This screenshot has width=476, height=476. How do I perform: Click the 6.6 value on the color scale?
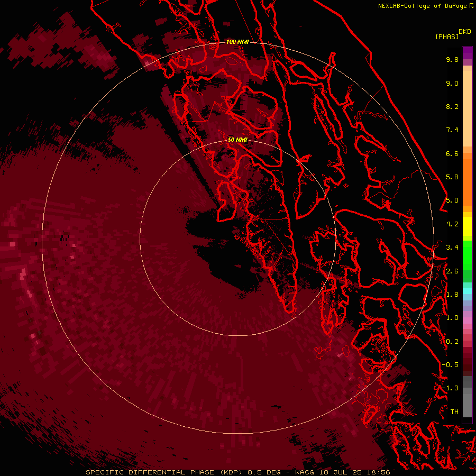[x=452, y=153]
